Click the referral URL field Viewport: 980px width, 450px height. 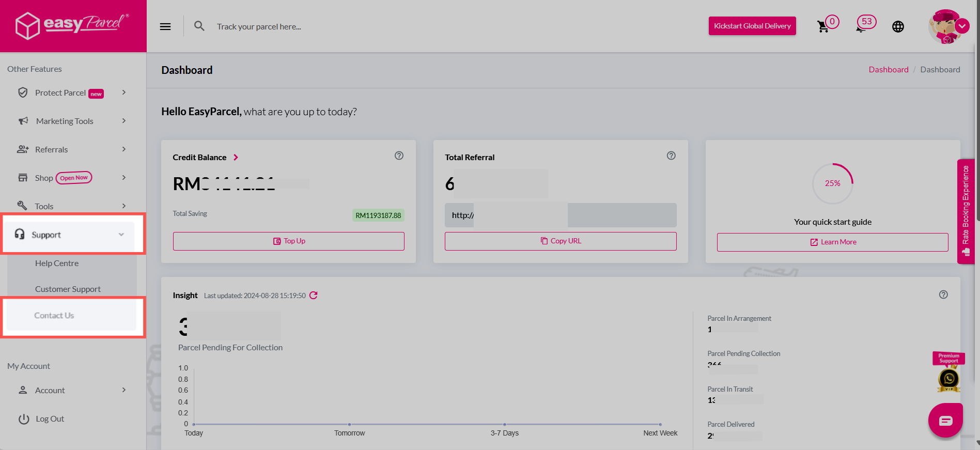click(x=561, y=215)
